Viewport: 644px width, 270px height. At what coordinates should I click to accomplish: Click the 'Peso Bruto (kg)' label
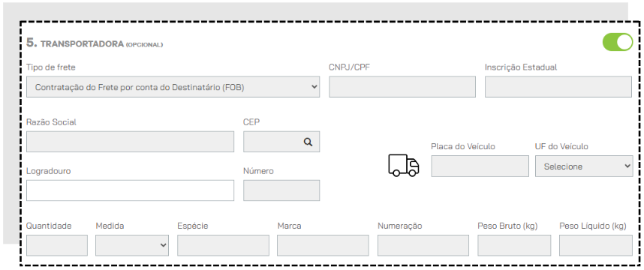507,226
